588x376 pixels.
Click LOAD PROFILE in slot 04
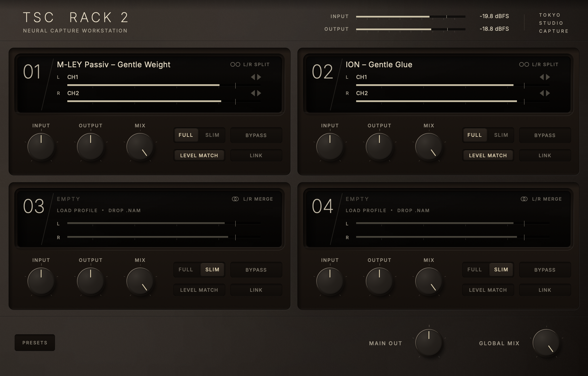point(366,210)
